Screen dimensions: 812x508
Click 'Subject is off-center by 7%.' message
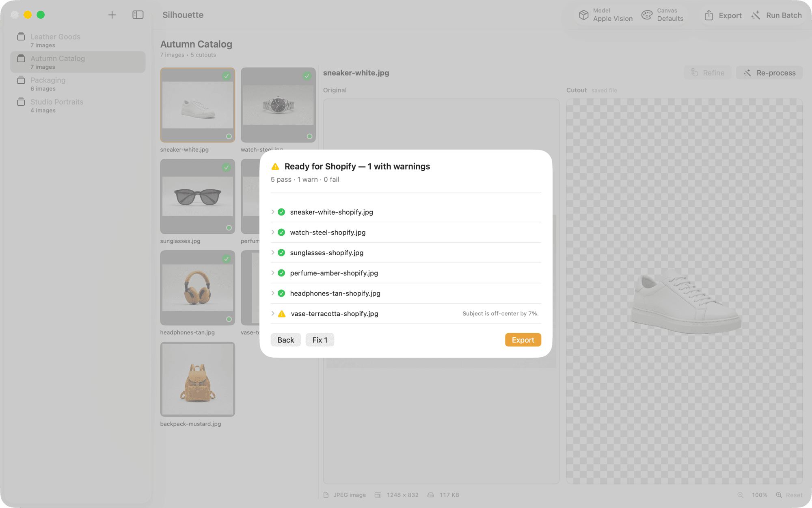[x=501, y=313]
